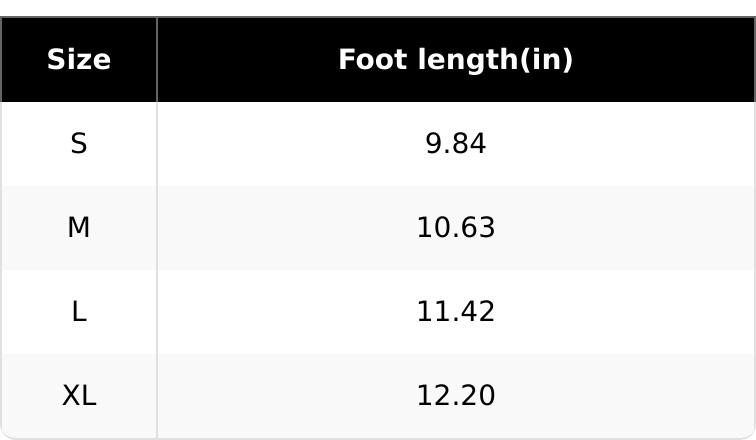Pick the foot length for size XL
Screen dimensions: 756x440
pos(455,396)
